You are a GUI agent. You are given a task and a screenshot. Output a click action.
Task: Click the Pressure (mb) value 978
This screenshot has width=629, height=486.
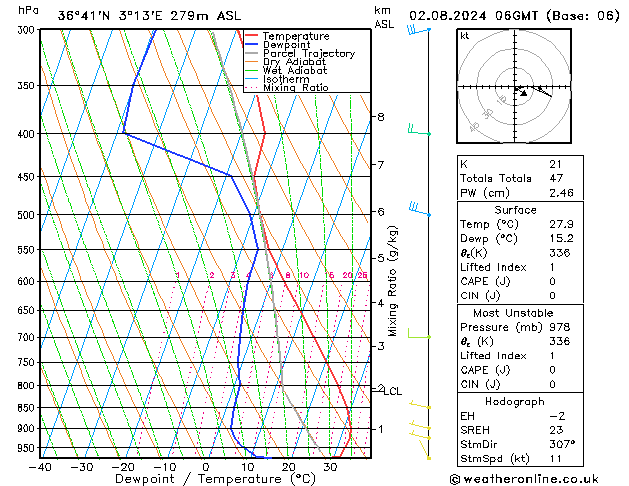[560, 327]
